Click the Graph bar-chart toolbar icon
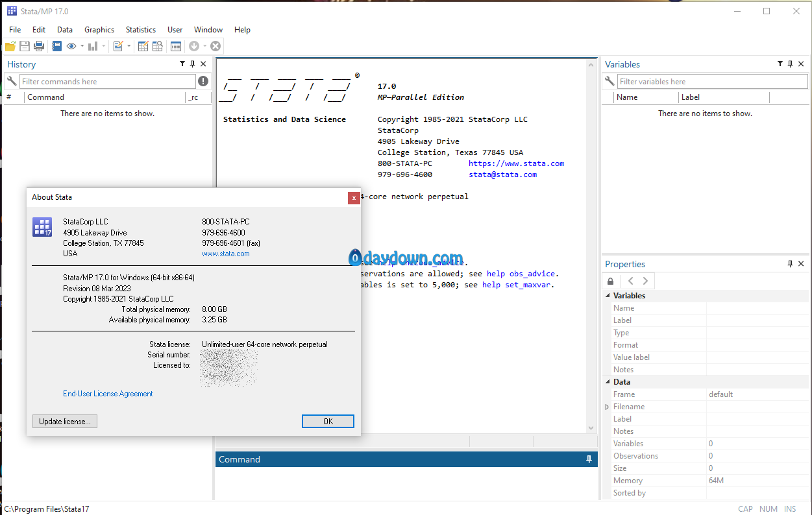Viewport: 812px width, 515px height. 93,46
